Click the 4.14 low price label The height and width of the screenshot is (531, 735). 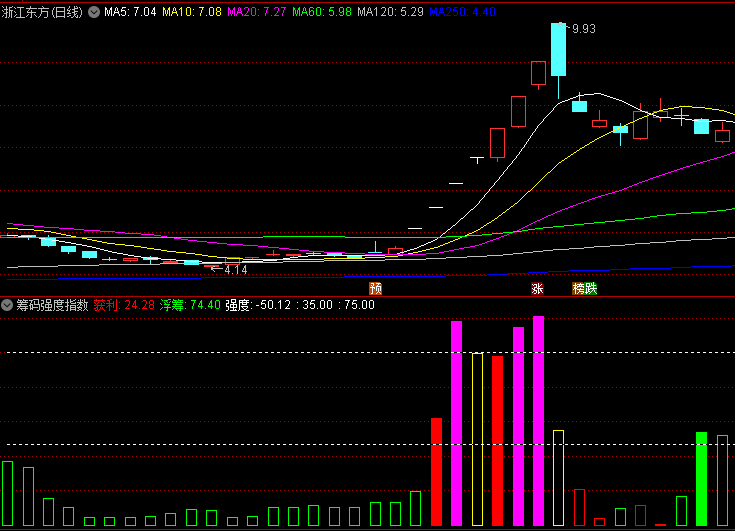[x=236, y=270]
